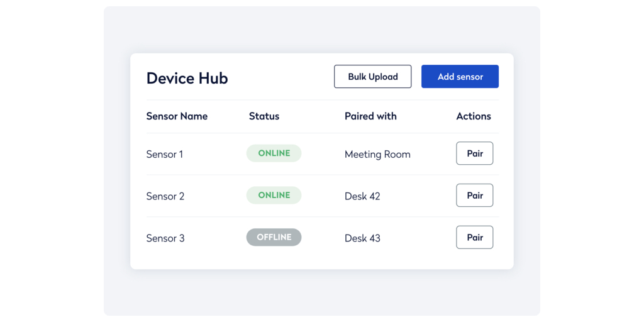
Task: Open the Sensor 2 entry
Action: [165, 196]
